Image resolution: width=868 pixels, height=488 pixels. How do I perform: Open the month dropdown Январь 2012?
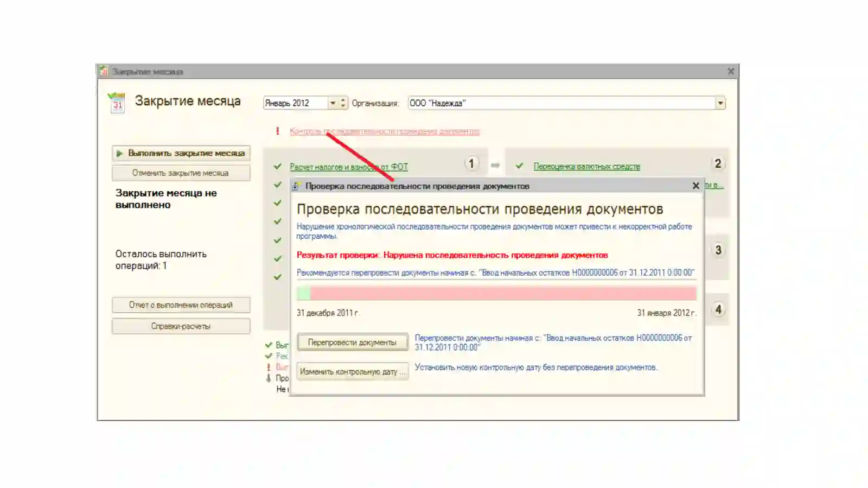pyautogui.click(x=333, y=103)
